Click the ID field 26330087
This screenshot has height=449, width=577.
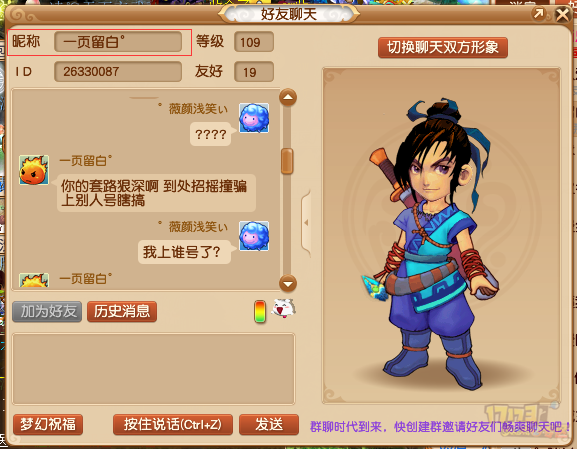tap(118, 71)
